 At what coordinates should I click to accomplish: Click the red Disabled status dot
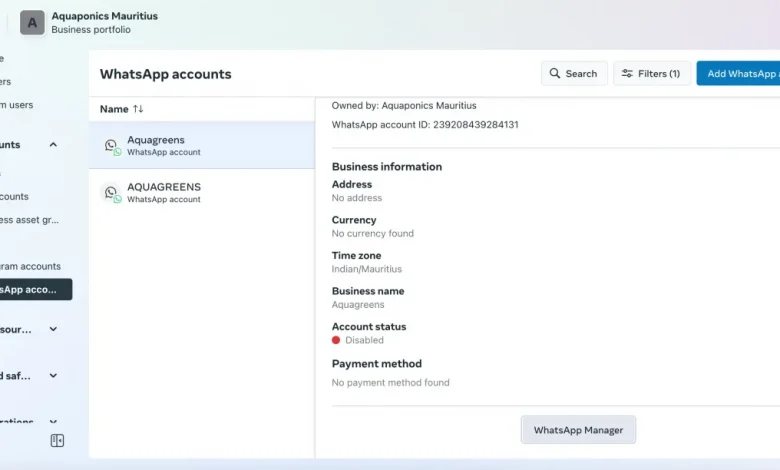tap(336, 340)
